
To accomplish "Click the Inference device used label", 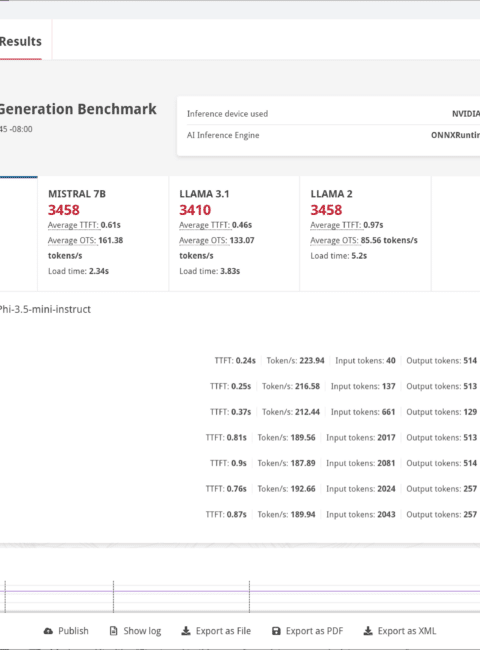I will 227,114.
